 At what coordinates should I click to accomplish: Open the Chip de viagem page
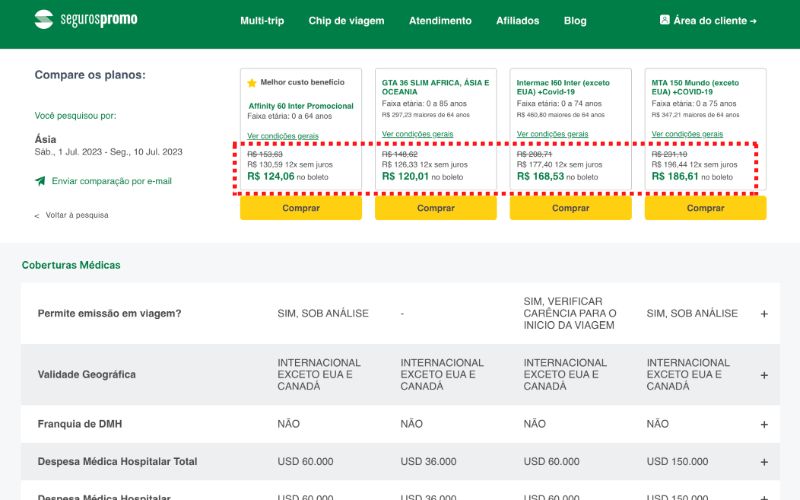[346, 21]
